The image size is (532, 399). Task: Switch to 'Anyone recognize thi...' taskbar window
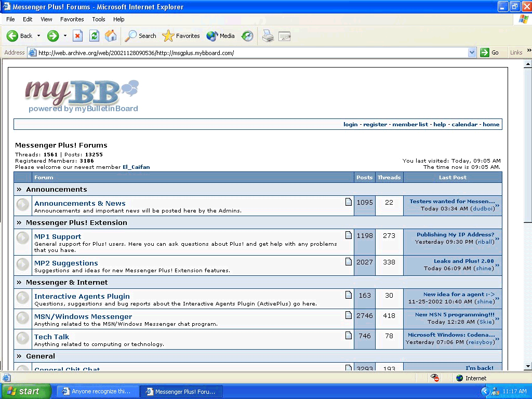point(97,392)
